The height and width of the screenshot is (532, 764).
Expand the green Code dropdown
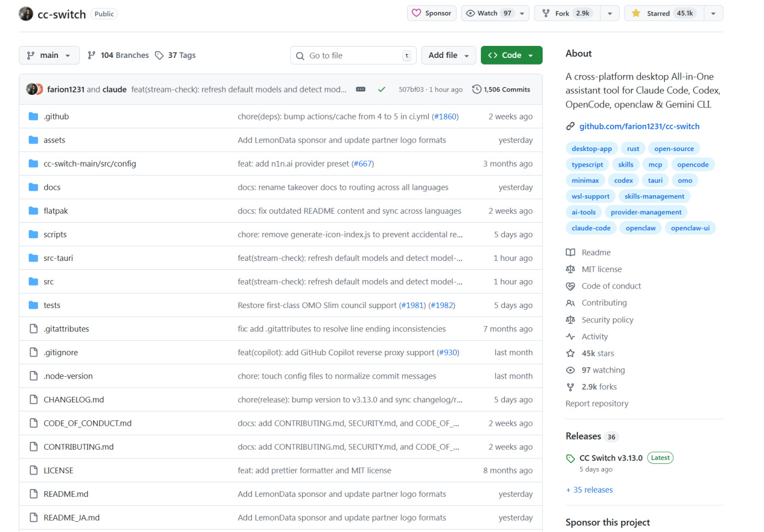(x=512, y=56)
